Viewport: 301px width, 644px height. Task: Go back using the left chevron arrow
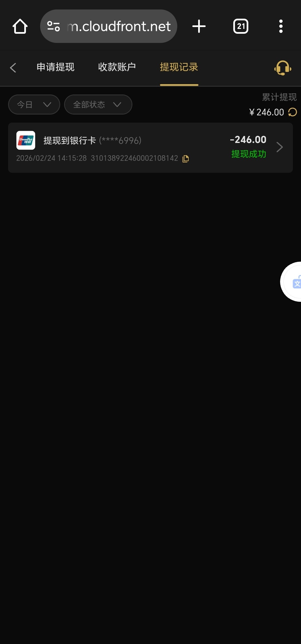tap(13, 67)
